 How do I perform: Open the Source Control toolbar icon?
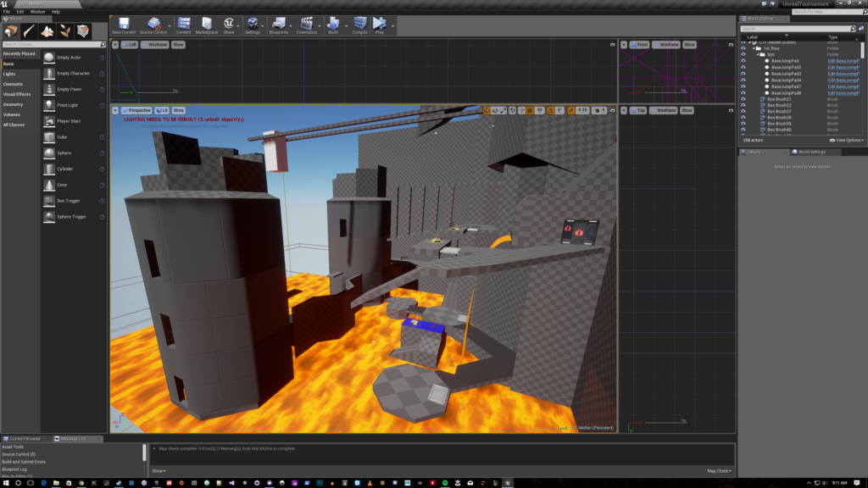click(x=153, y=25)
